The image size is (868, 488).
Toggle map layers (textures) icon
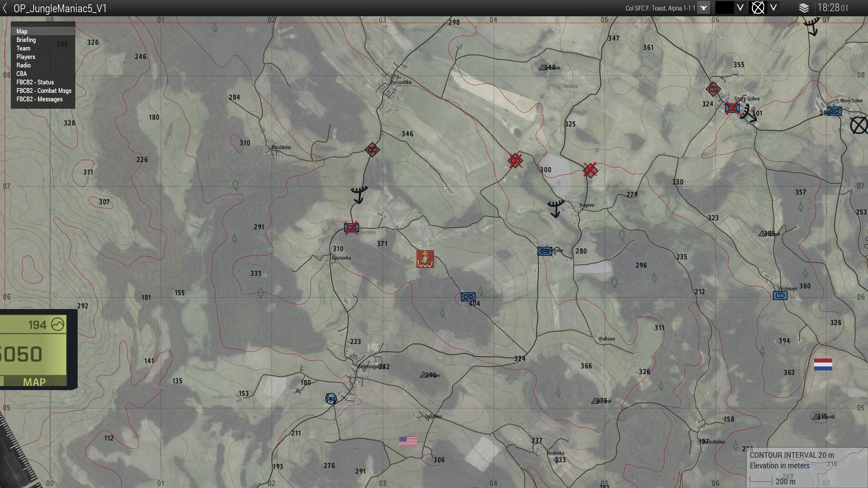(804, 8)
